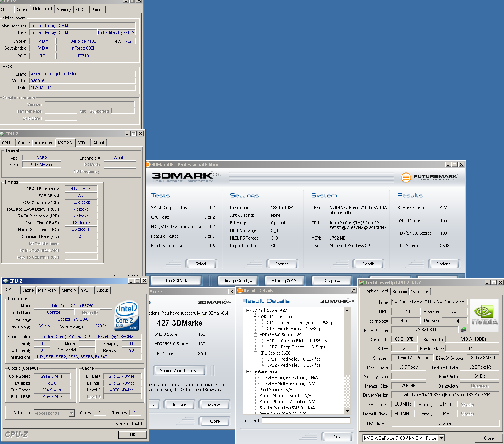The image size is (504, 444).
Task: Open Mainboard tab in CPU-Z processor window
Action: point(48,290)
